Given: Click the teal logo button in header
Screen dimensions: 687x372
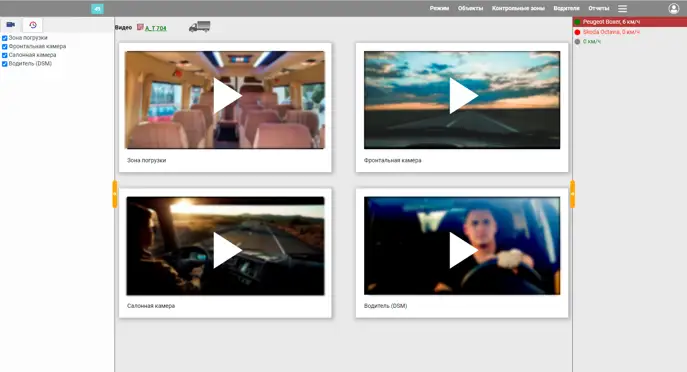Looking at the screenshot, I should (x=97, y=9).
